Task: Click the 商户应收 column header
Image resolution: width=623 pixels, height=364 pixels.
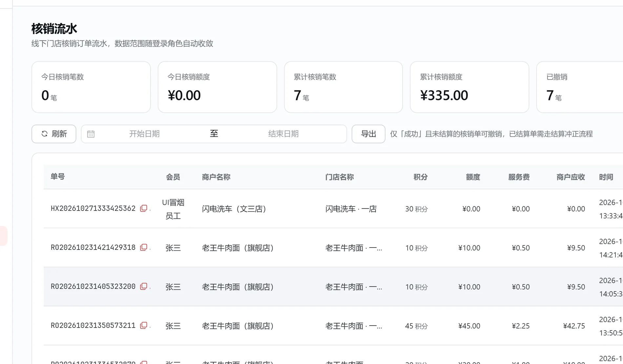Action: tap(571, 177)
